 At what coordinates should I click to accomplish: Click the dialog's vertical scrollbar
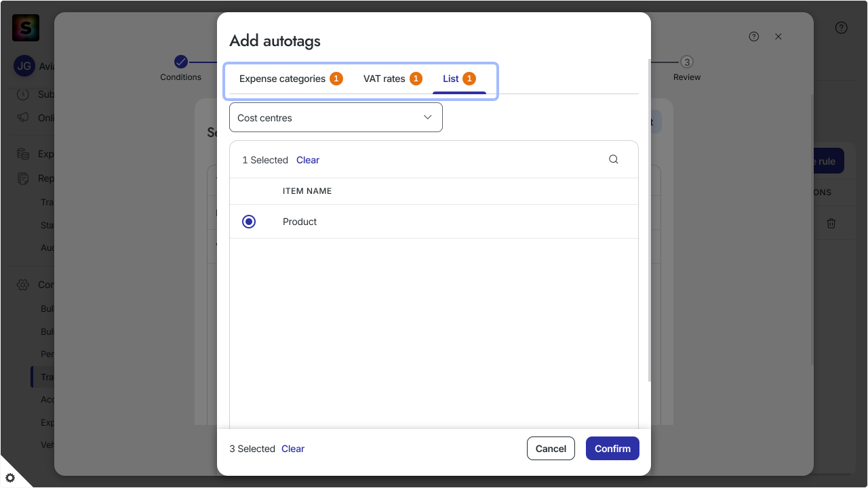650,220
